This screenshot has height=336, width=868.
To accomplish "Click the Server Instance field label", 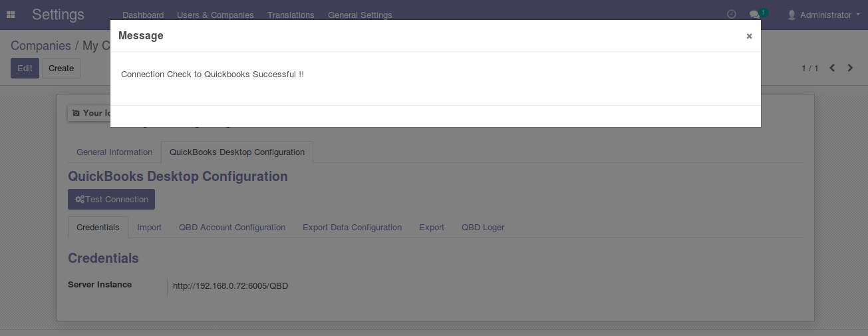I will click(100, 284).
